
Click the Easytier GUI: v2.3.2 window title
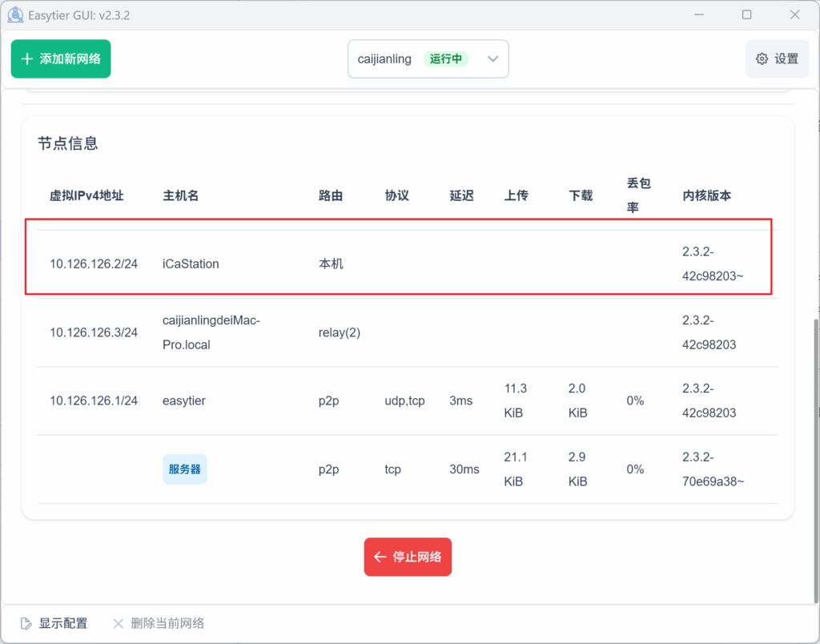tap(79, 15)
